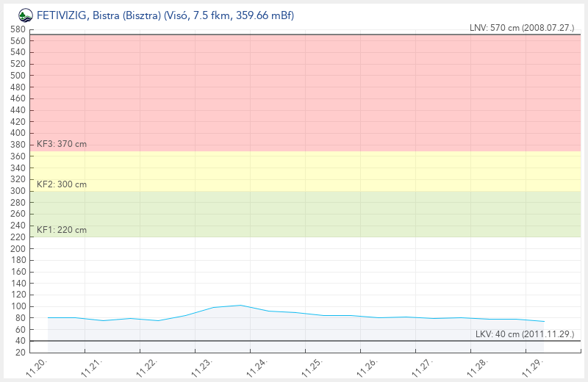Click the 11.23. date on x-axis

coord(204,367)
